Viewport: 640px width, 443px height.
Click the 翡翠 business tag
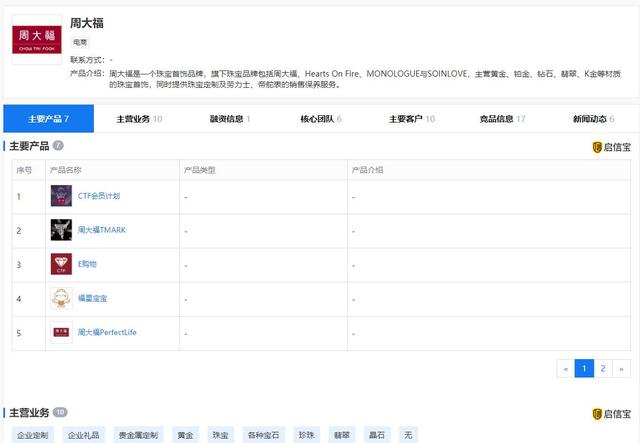click(342, 435)
